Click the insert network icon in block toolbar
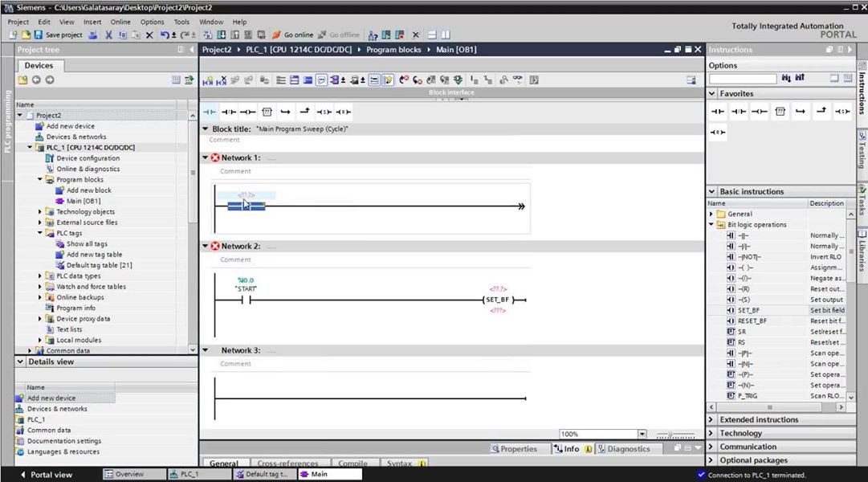The height and width of the screenshot is (482, 868). tap(208, 80)
